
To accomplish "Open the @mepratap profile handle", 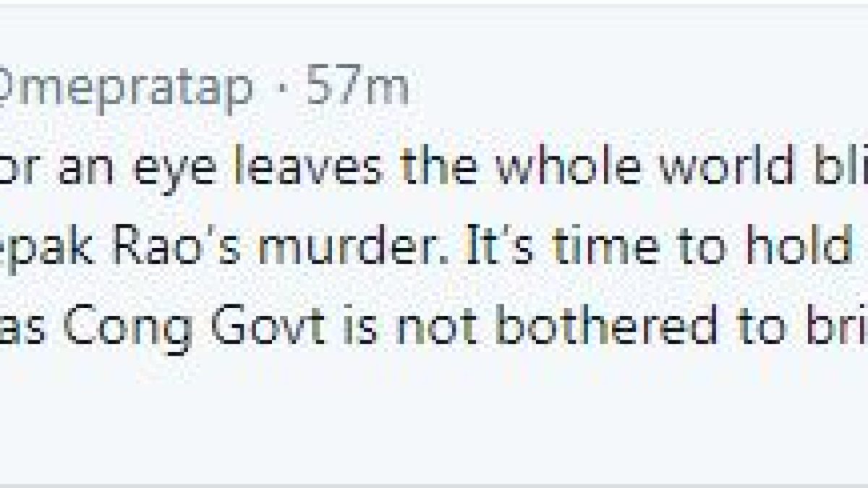I will pos(127,87).
